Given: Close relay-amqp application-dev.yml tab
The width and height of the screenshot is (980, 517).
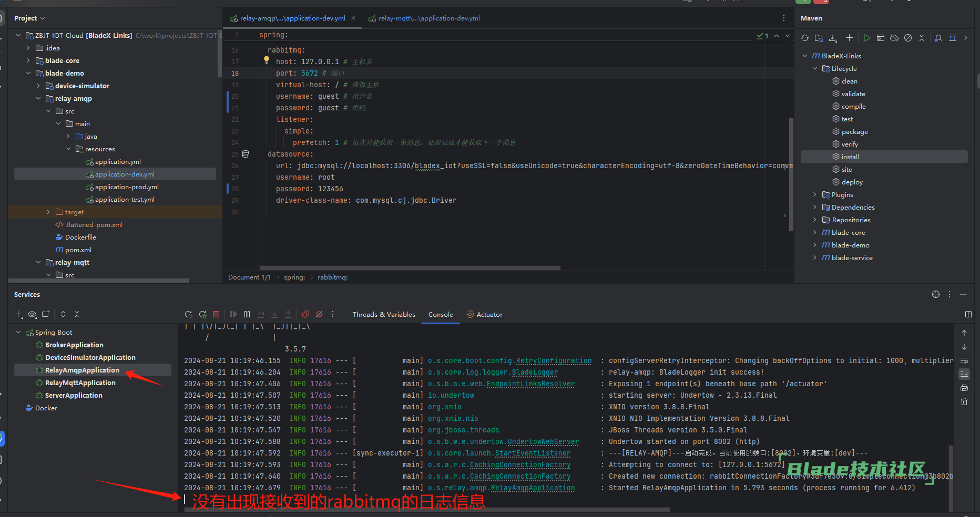Looking at the screenshot, I should click(x=353, y=18).
